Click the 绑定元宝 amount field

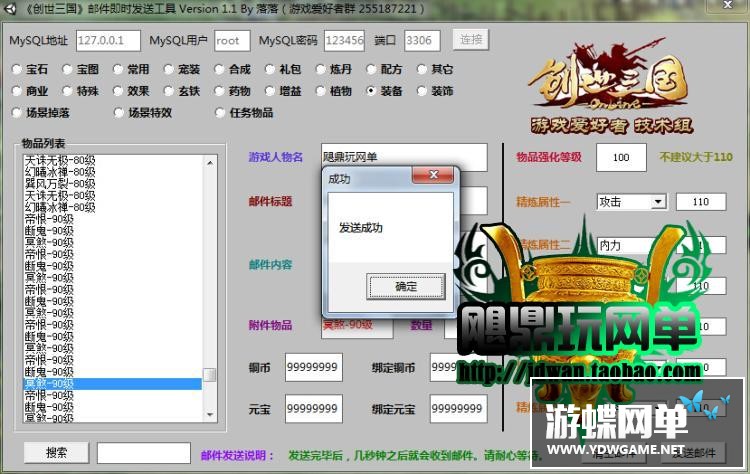tap(458, 408)
